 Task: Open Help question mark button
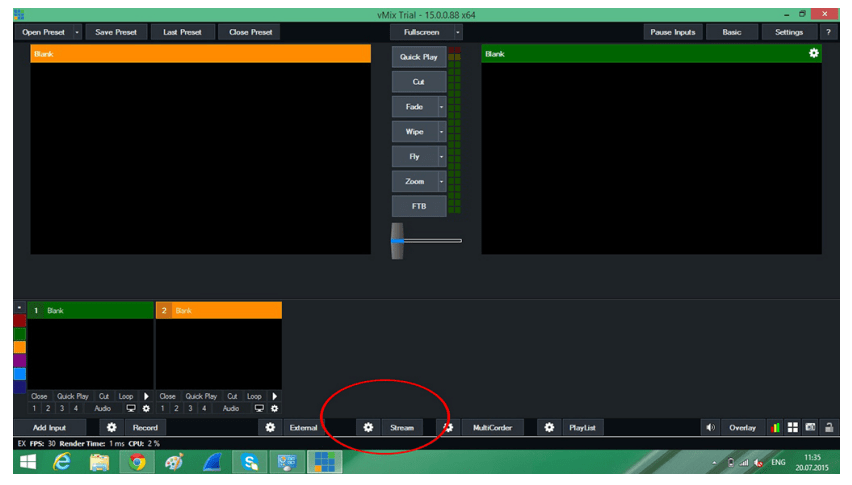coord(828,32)
